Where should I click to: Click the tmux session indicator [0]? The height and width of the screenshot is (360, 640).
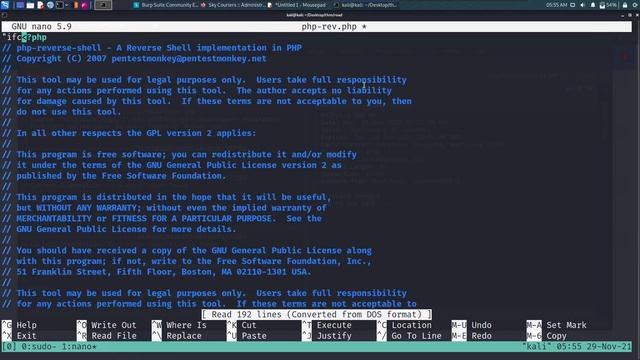pyautogui.click(x=9, y=347)
